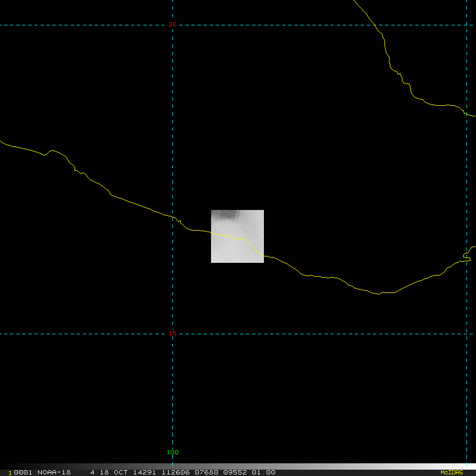Click the dark patch in satellite image
The height and width of the screenshot is (476, 476).
(x=227, y=215)
